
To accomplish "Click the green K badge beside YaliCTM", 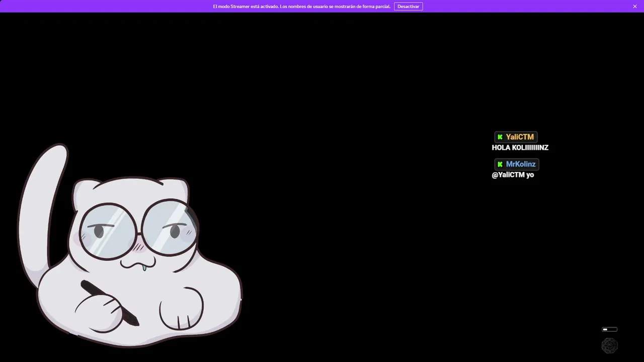I will tap(500, 137).
